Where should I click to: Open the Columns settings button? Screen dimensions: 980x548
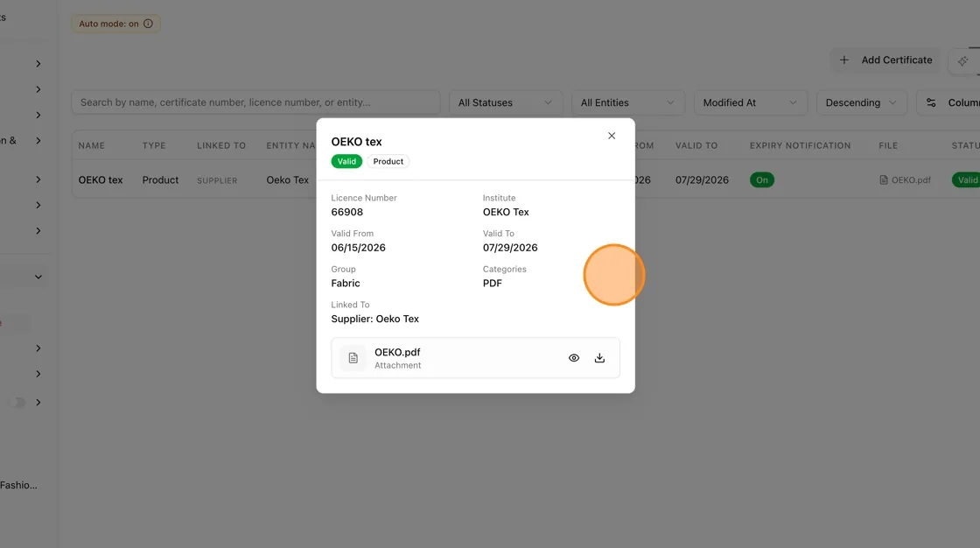coord(948,102)
